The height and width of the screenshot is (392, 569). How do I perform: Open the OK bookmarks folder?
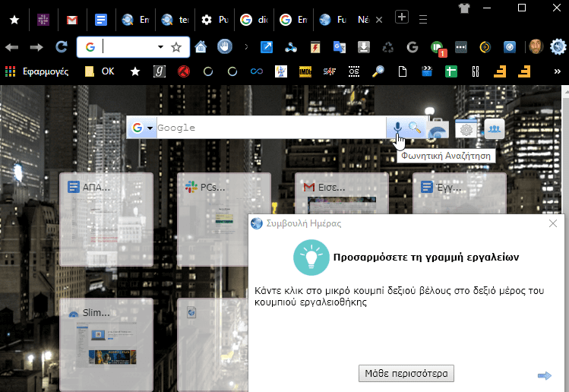[x=100, y=71]
